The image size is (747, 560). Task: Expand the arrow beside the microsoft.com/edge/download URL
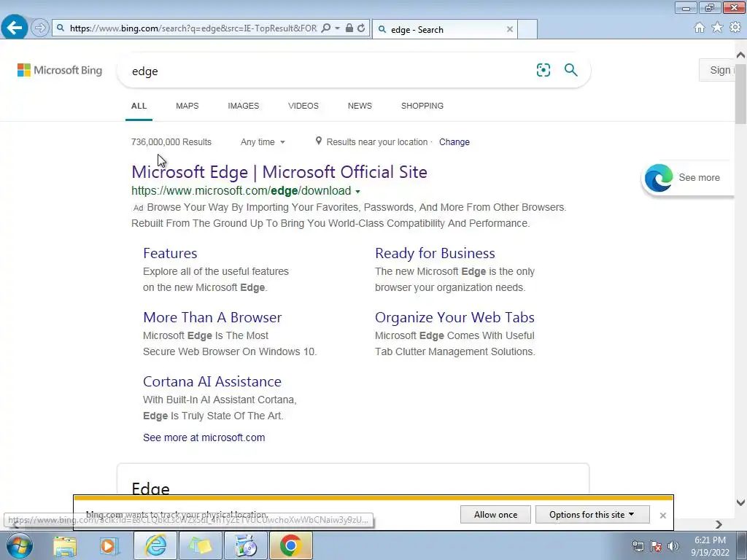pyautogui.click(x=357, y=192)
